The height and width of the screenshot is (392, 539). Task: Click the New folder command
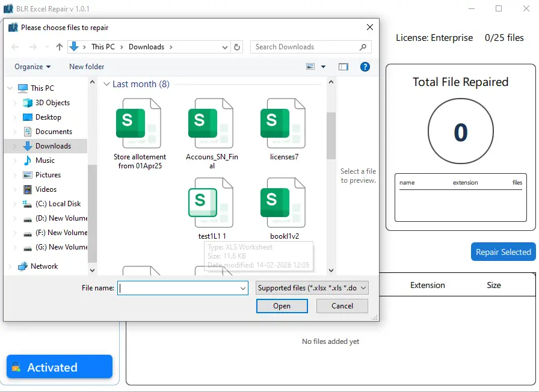coord(86,67)
